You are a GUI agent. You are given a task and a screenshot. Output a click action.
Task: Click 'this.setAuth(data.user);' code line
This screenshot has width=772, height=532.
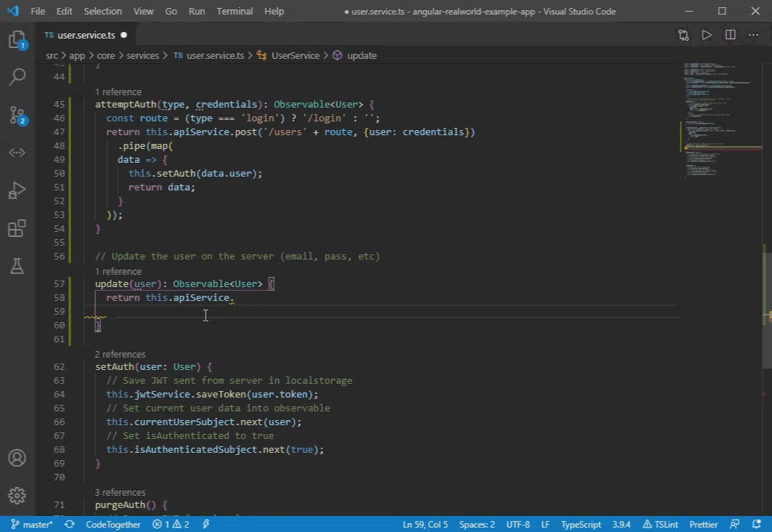pos(196,173)
